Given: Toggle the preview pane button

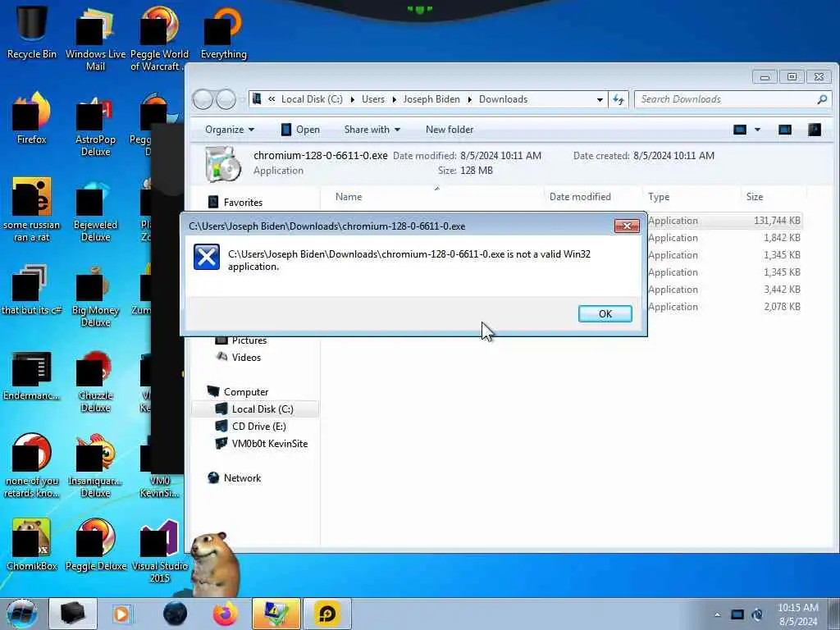Looking at the screenshot, I should coord(785,130).
